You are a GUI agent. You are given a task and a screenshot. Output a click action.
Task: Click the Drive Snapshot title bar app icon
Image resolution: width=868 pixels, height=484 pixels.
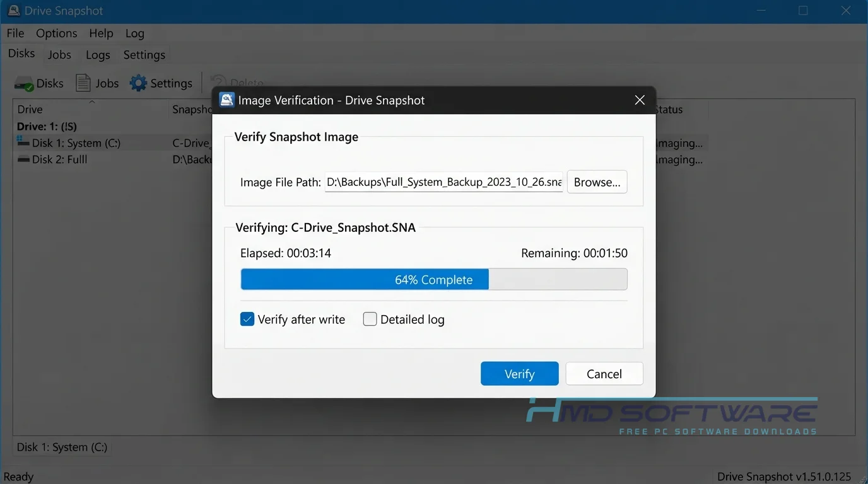tap(13, 11)
